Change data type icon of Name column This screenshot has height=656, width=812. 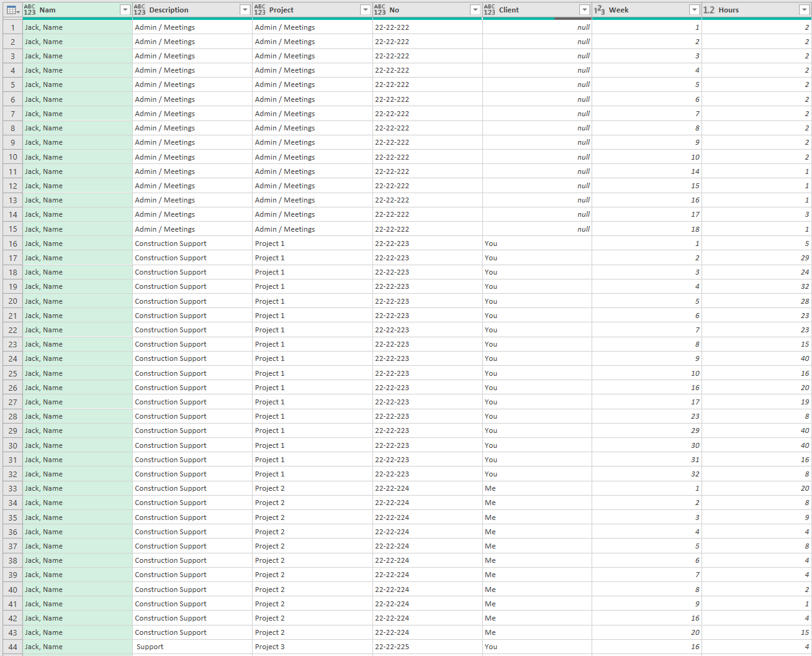30,10
